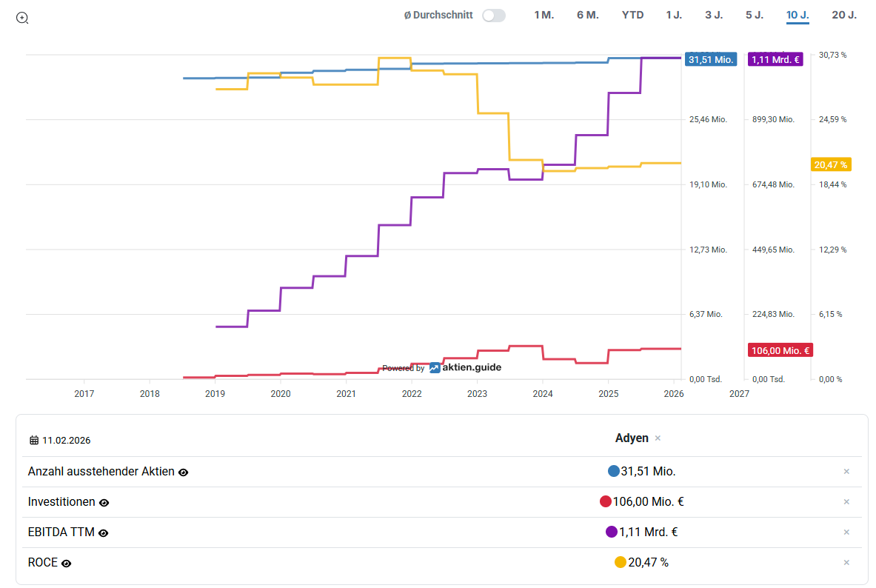The image size is (876, 588).
Task: Hide ROCE series via eye icon
Action: pyautogui.click(x=67, y=563)
